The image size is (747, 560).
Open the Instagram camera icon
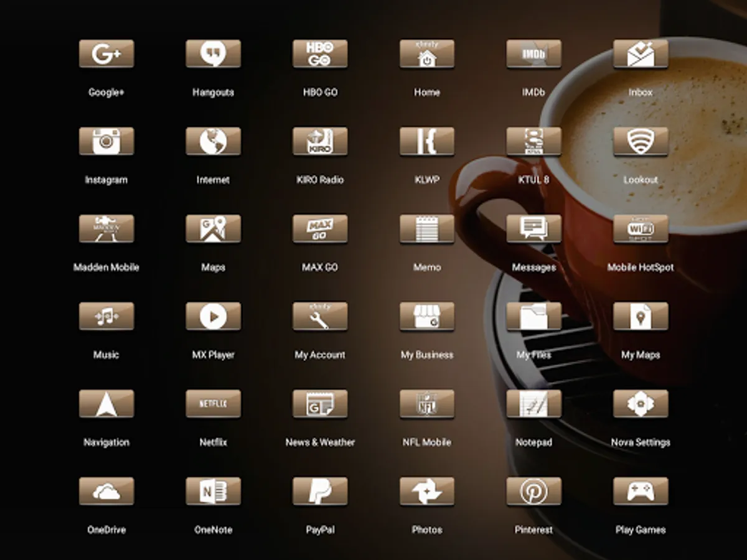106,142
